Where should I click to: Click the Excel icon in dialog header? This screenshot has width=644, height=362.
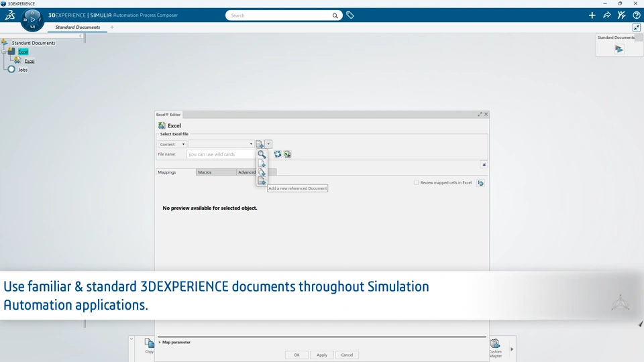[162, 125]
